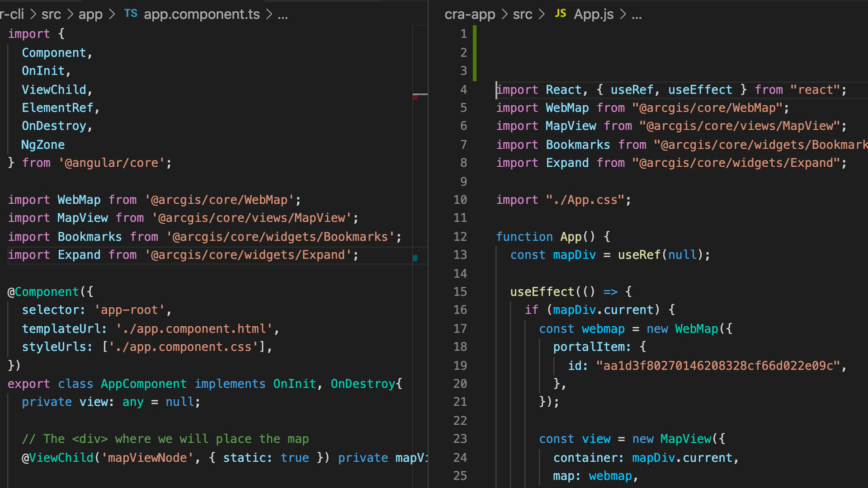
Task: Select line number 12 in right editor
Action: click(460, 237)
